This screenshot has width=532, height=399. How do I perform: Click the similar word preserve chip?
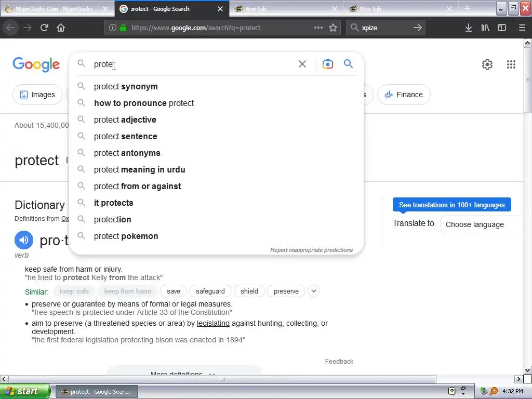pyautogui.click(x=286, y=291)
